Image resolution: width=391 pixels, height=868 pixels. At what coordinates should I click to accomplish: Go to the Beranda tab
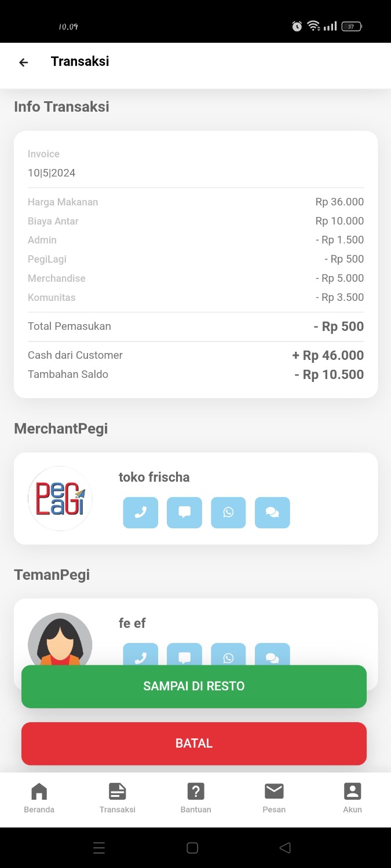click(x=39, y=798)
